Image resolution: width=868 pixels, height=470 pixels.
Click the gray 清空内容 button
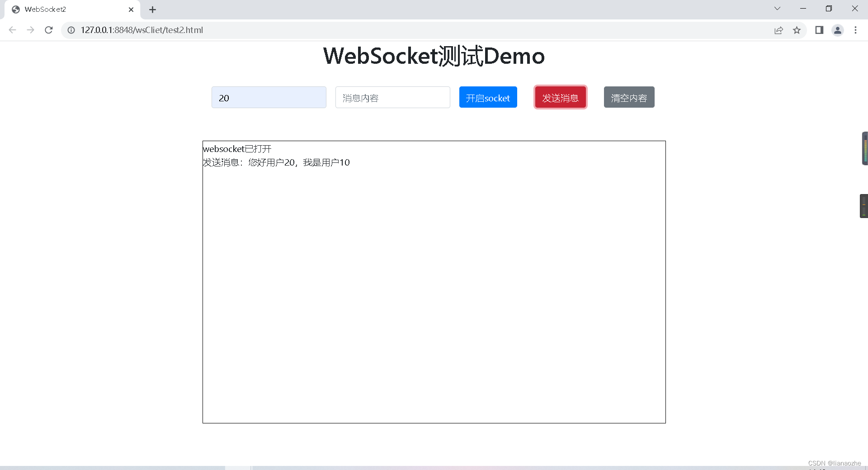click(x=629, y=97)
